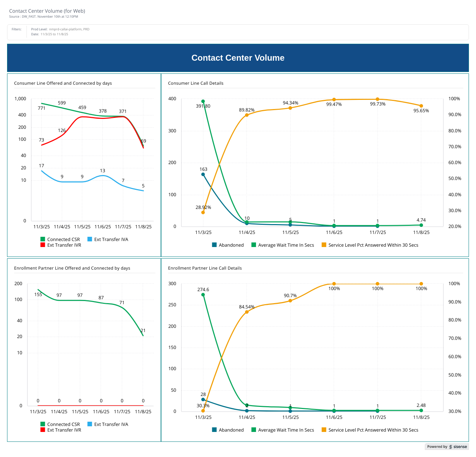This screenshot has width=476, height=457.
Task: Click blue Ext Transfer IVA legend square in Enrollment Partner chart
Action: 90,424
